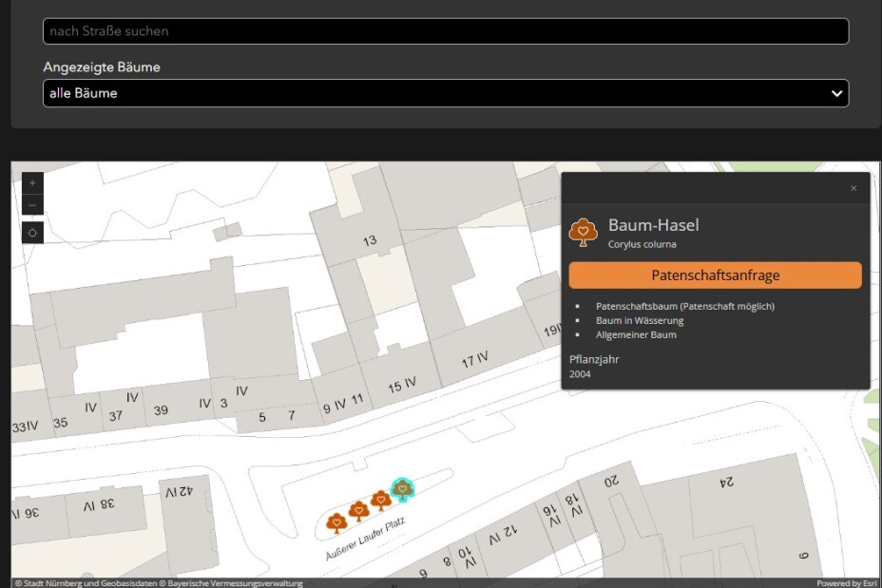The image size is (882, 588).
Task: Zoom in on the map
Action: coord(32,182)
